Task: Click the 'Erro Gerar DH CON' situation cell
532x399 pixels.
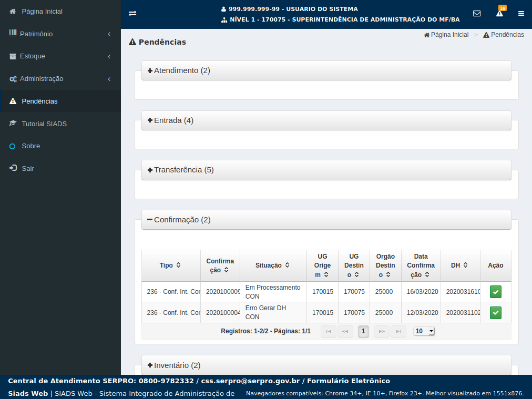Action: (x=273, y=312)
